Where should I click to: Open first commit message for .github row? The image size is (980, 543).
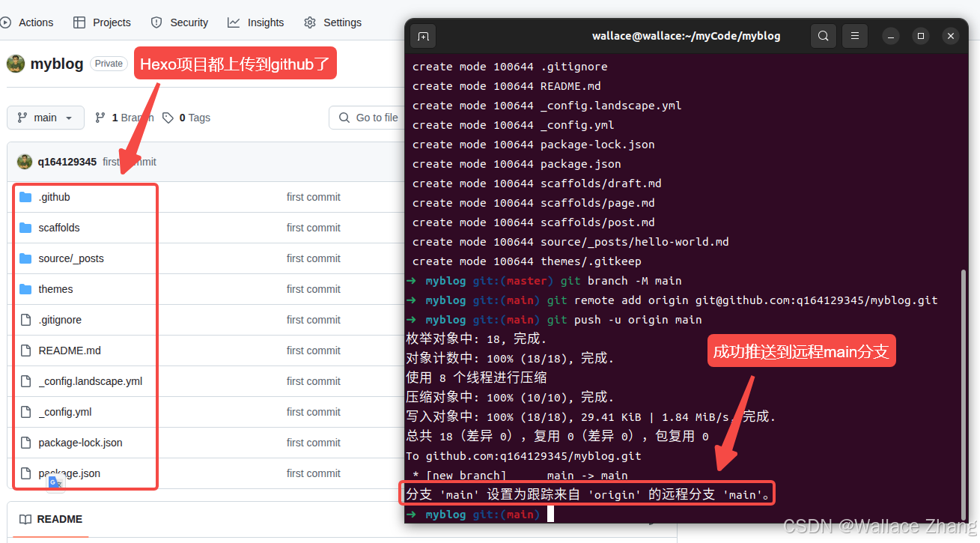point(313,197)
